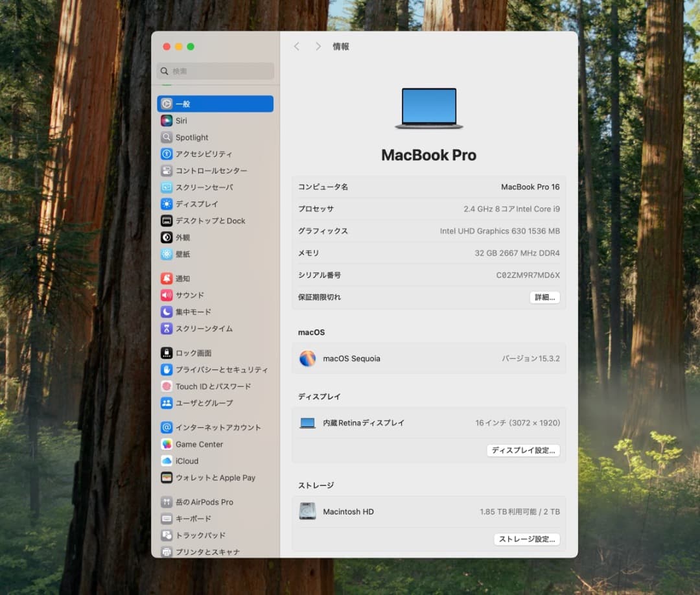Click the search (検索) field
Viewport: 700px width, 595px height.
(x=215, y=71)
